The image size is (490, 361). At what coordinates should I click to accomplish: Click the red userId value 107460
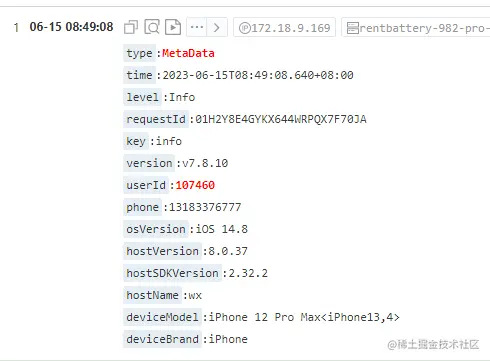point(195,185)
